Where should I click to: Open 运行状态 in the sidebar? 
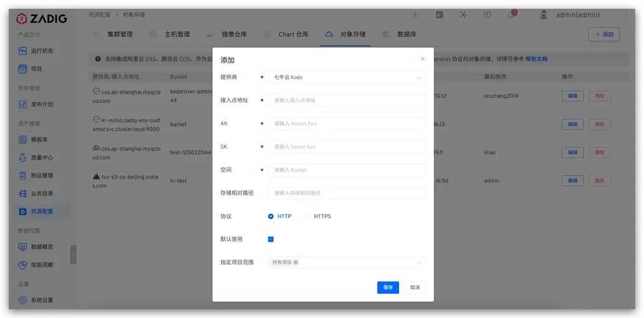click(x=36, y=52)
